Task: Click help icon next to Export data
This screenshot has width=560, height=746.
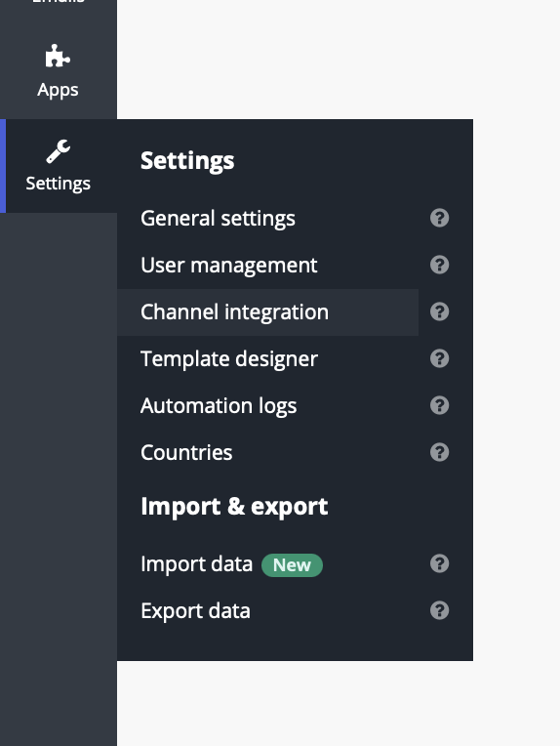Action: coord(440,610)
